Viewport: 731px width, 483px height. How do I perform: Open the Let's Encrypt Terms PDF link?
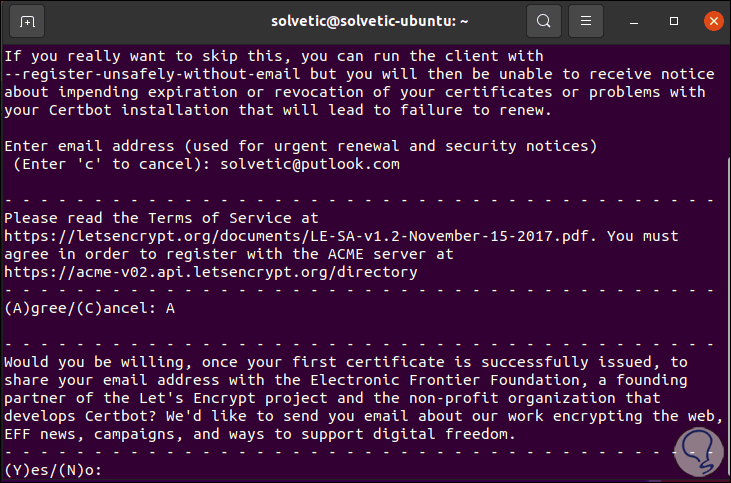(302, 236)
